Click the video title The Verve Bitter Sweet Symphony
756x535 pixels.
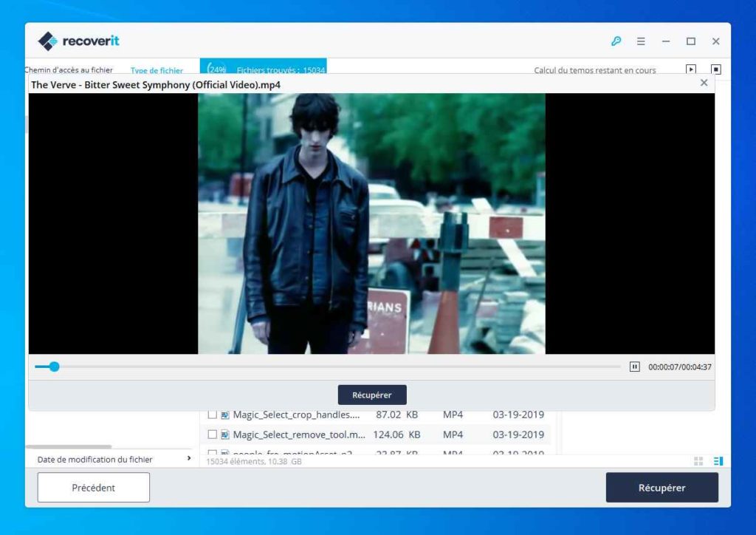156,85
